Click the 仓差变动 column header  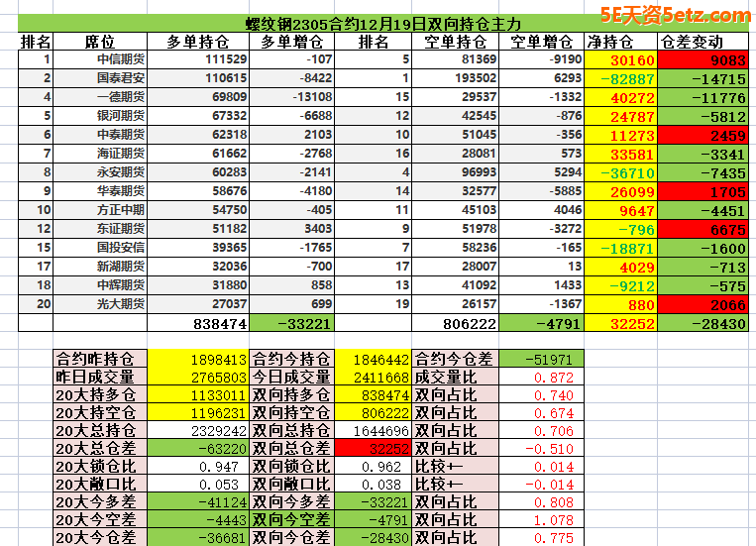[x=703, y=42]
